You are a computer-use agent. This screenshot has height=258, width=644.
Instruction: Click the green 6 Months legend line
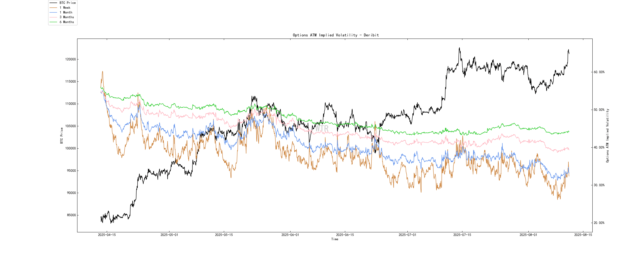pos(53,22)
